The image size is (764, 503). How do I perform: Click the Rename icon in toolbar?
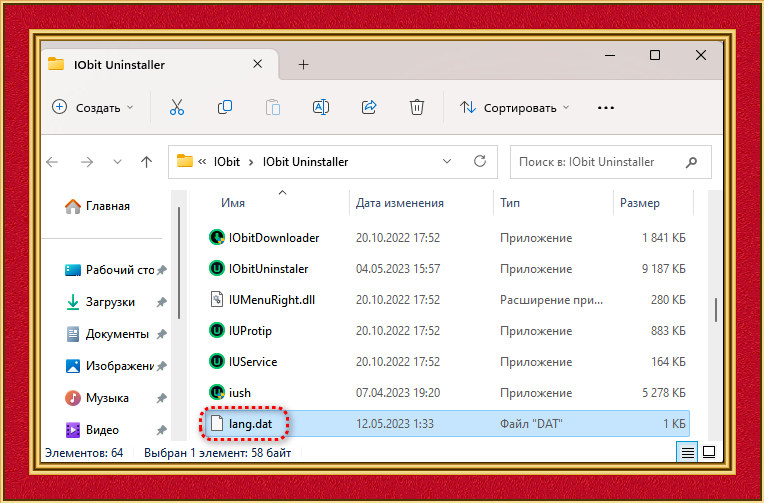321,107
